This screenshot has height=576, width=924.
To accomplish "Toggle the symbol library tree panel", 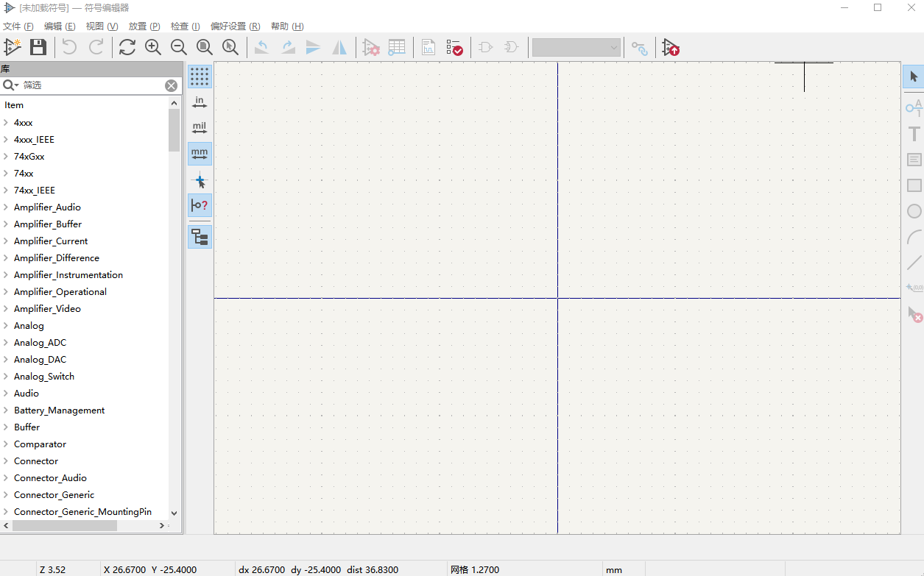I will pos(200,236).
